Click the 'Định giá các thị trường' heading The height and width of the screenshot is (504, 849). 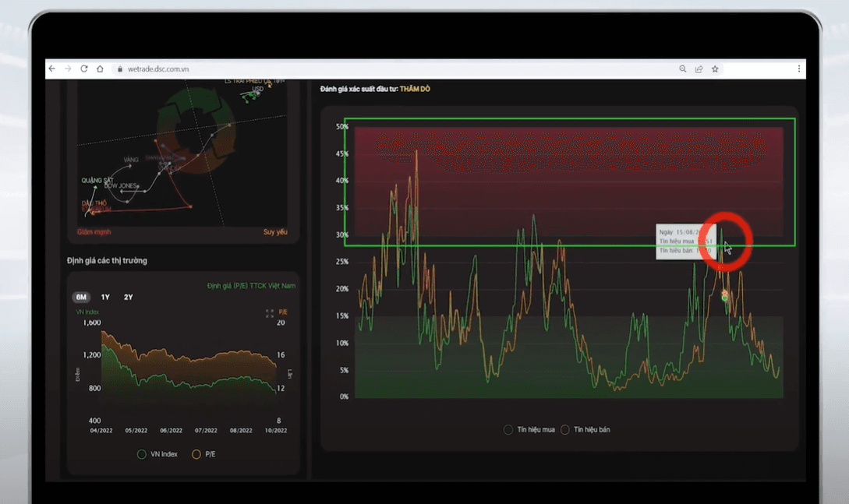pos(108,261)
